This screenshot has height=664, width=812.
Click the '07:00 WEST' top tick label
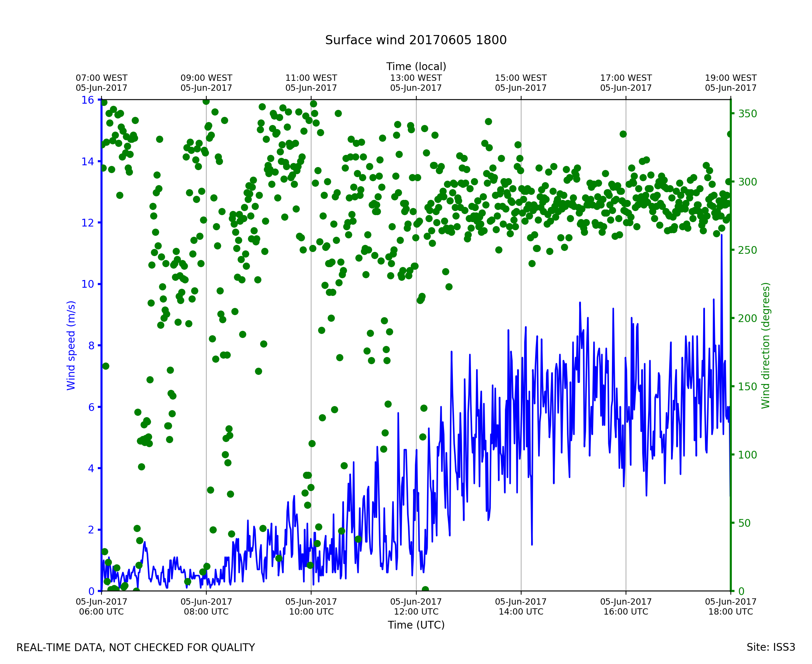(x=101, y=78)
